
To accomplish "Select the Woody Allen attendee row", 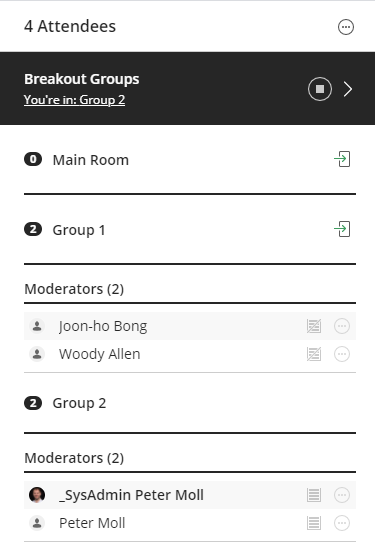I will point(190,354).
